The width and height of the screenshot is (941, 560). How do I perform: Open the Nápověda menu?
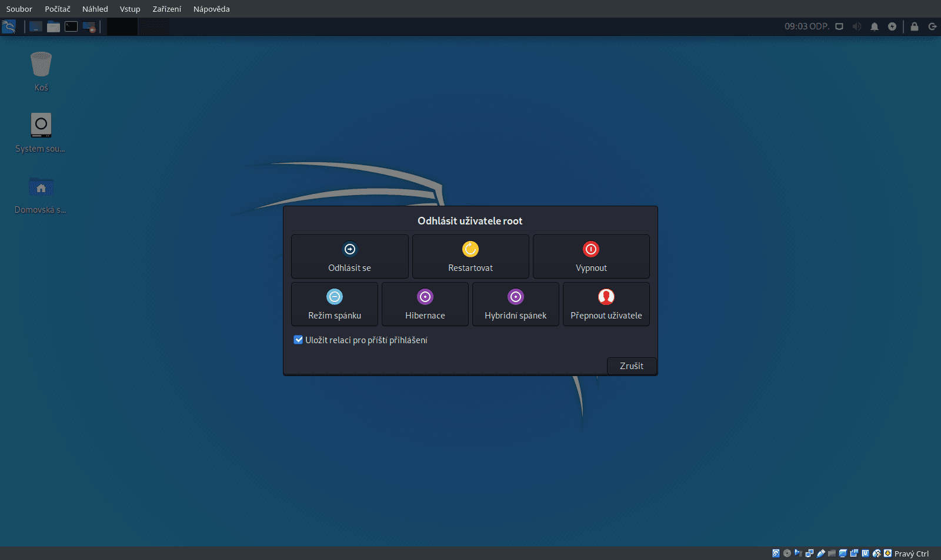click(x=211, y=9)
